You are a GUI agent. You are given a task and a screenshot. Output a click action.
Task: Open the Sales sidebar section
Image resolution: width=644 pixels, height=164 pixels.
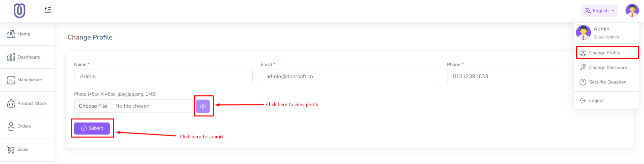coord(22,150)
